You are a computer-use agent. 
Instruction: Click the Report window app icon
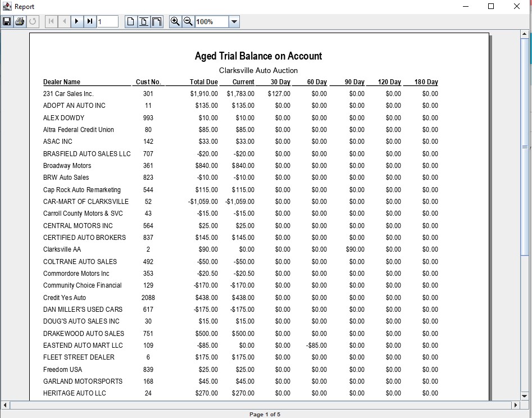click(7, 6)
